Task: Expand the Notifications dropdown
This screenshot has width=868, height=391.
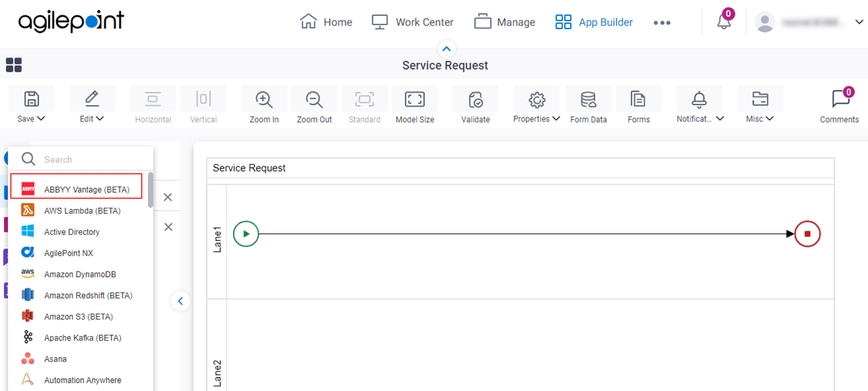Action: tap(699, 106)
